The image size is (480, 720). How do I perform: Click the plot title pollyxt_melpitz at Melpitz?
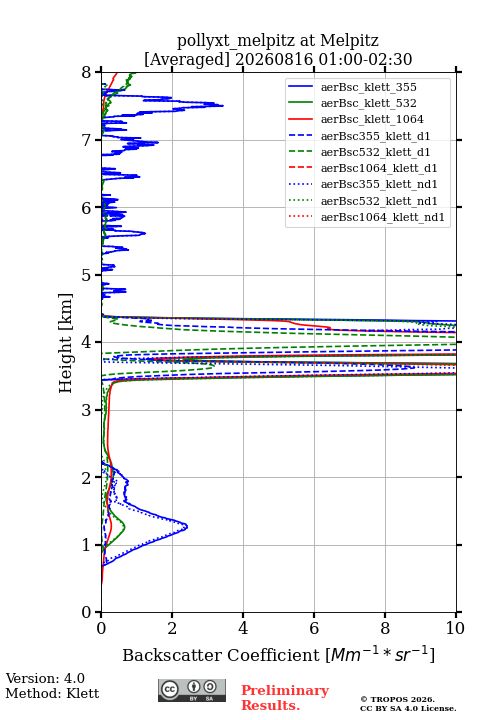[278, 40]
